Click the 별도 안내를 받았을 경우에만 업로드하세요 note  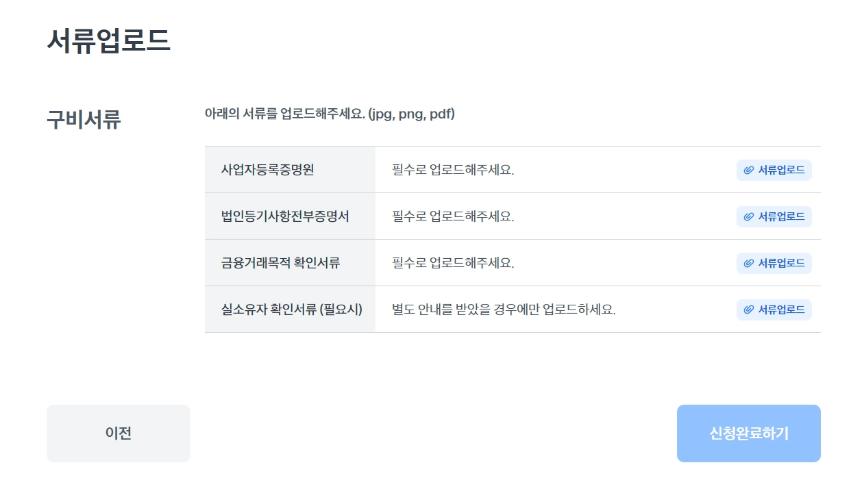[x=504, y=310]
